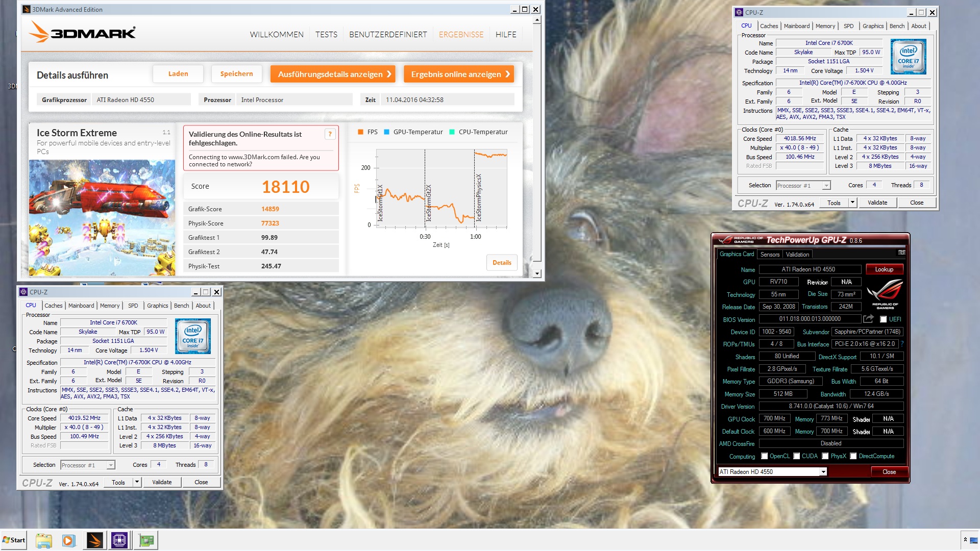Open Windows Media Player from the taskbar
980x551 pixels.
point(68,540)
